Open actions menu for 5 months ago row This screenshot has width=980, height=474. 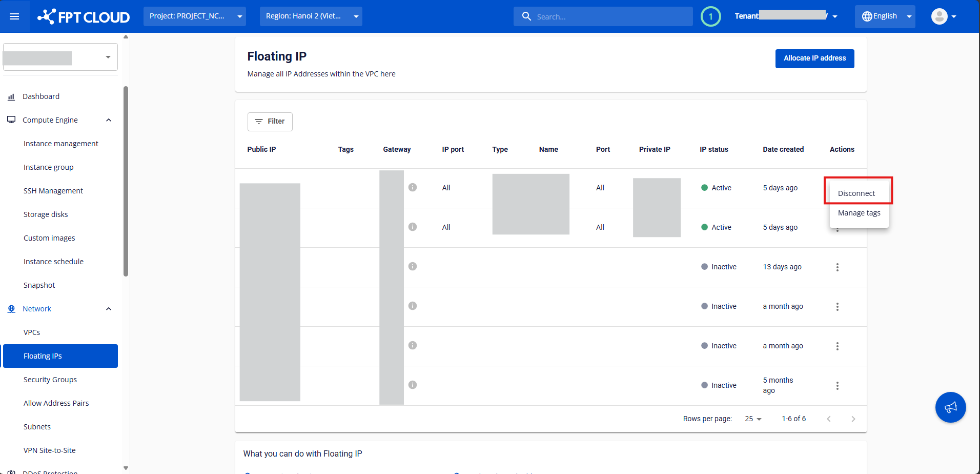coord(837,386)
